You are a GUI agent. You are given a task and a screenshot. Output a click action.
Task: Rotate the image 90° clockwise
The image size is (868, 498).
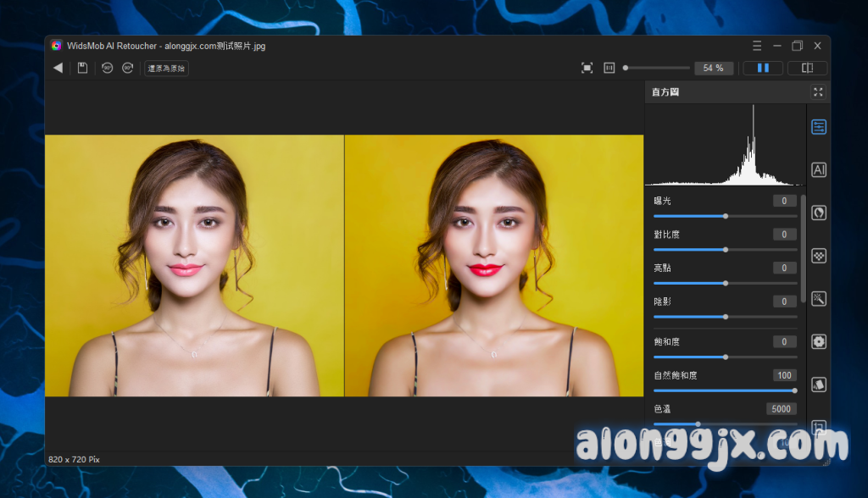(127, 68)
